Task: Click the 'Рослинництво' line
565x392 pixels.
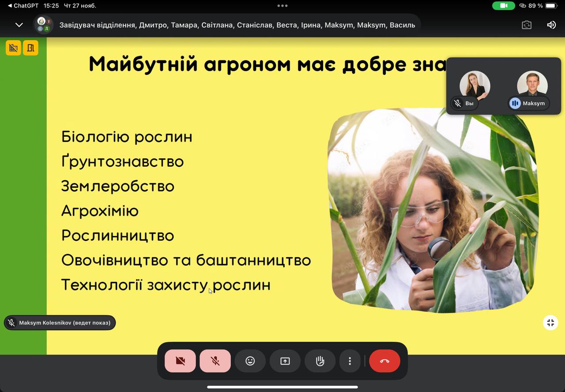Action: tap(117, 235)
